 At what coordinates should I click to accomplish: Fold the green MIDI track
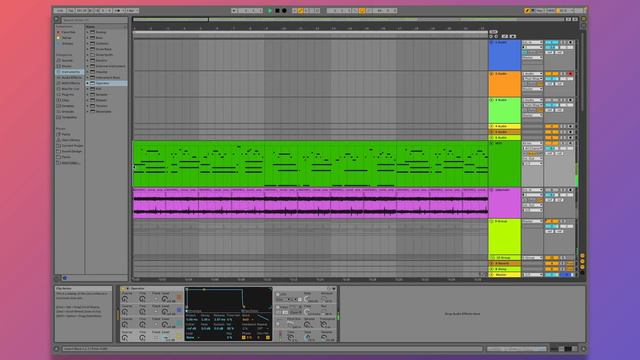[x=492, y=144]
